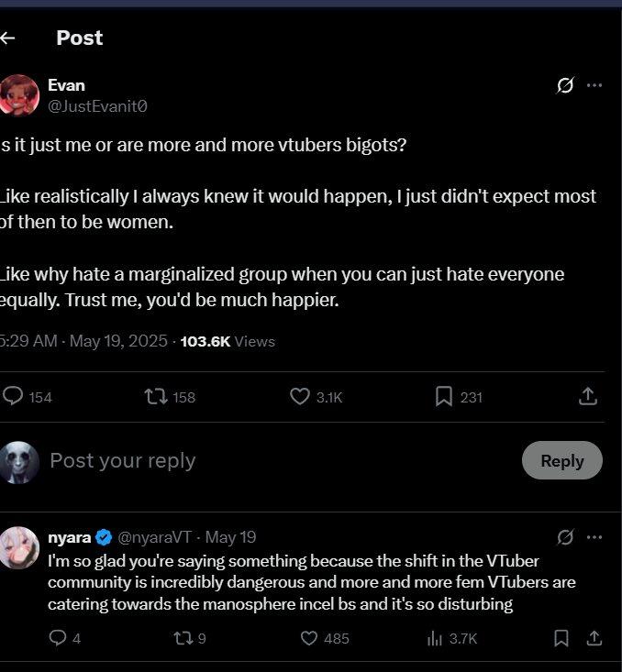Open Evan's profile picture

click(20, 95)
